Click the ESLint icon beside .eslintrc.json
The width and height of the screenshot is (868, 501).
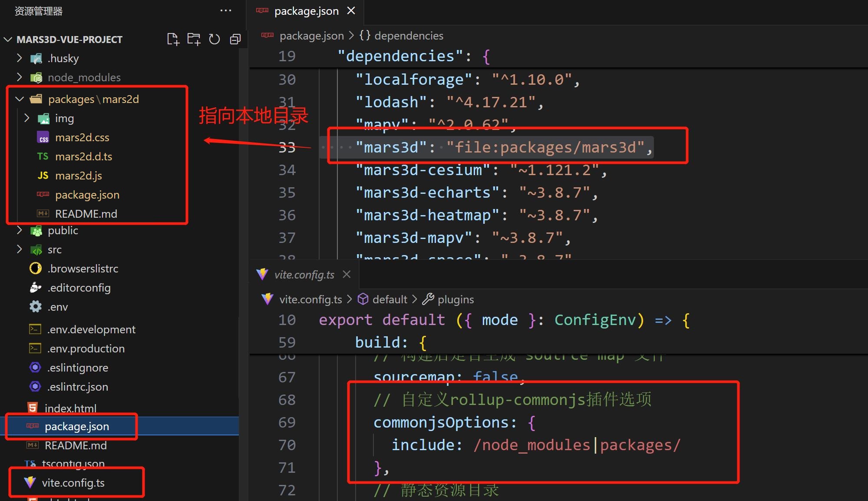[35, 387]
